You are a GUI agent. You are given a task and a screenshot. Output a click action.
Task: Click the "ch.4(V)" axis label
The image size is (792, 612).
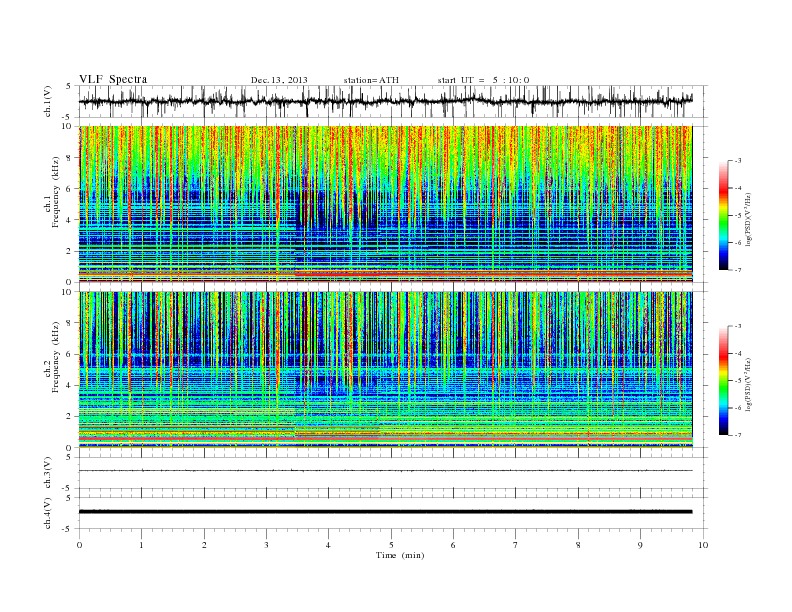click(x=48, y=514)
